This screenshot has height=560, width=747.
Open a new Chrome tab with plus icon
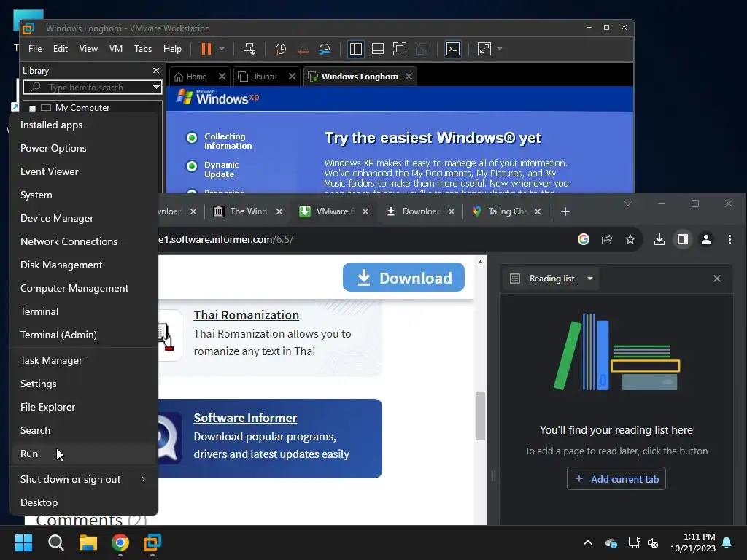(x=565, y=211)
